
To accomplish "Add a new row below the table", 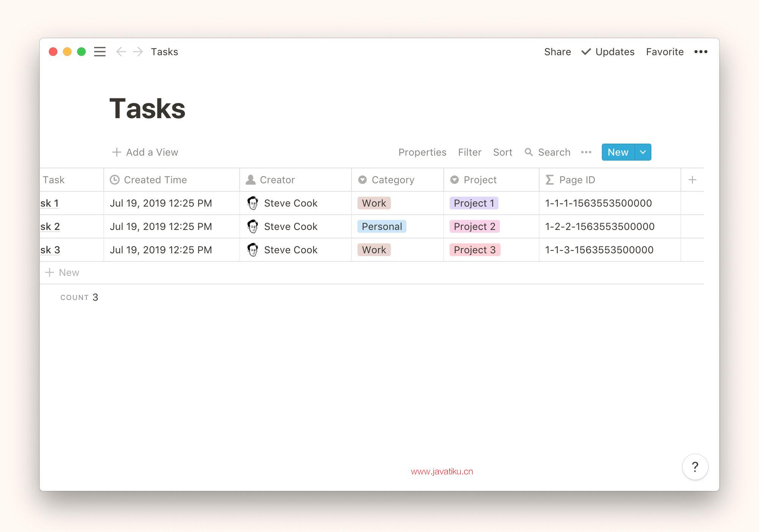I will pos(62,273).
